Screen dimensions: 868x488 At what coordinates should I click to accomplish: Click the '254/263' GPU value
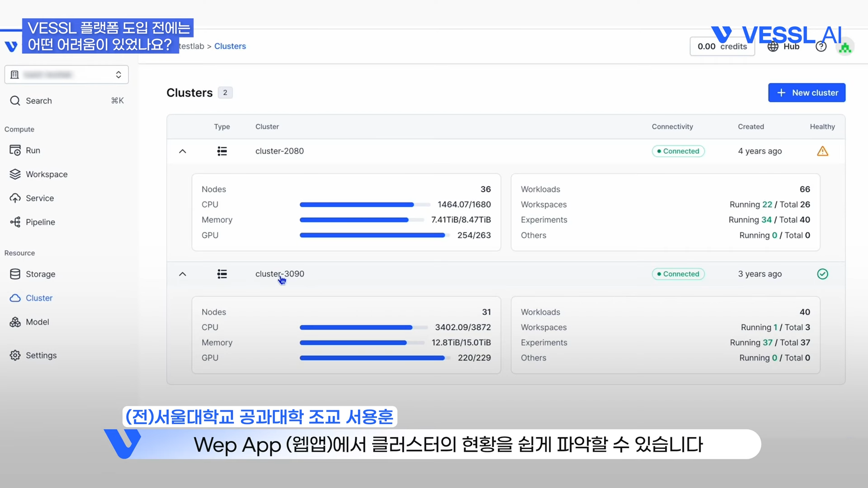pyautogui.click(x=474, y=235)
